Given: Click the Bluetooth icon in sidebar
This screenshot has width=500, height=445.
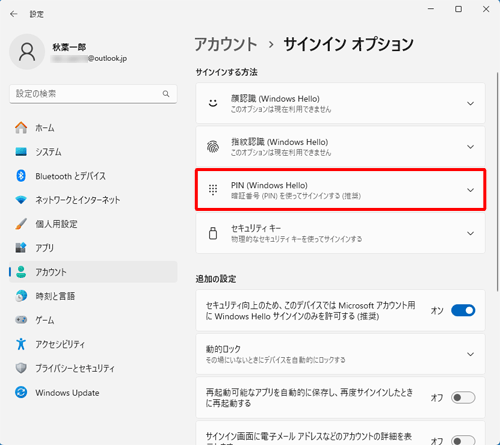Looking at the screenshot, I should 21,176.
